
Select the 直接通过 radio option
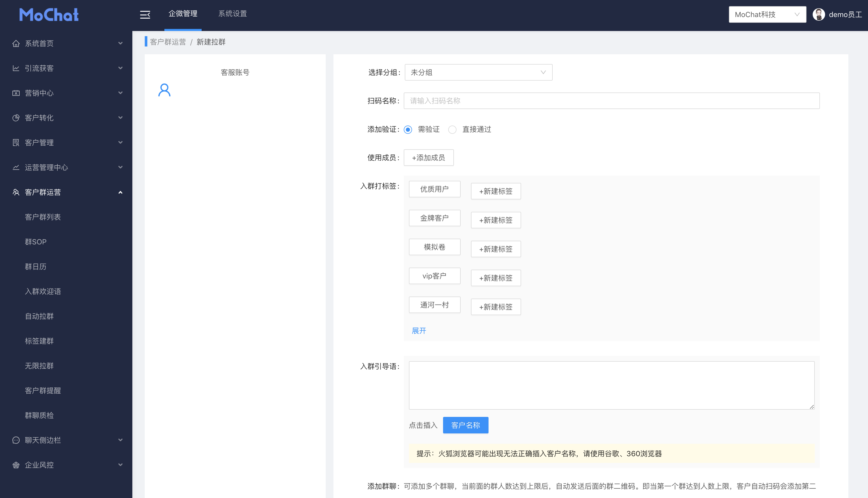452,130
